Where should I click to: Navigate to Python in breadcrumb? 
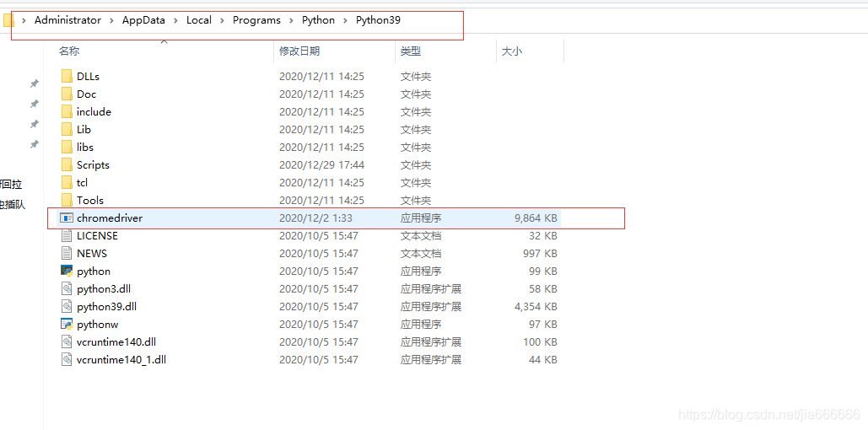tap(318, 20)
